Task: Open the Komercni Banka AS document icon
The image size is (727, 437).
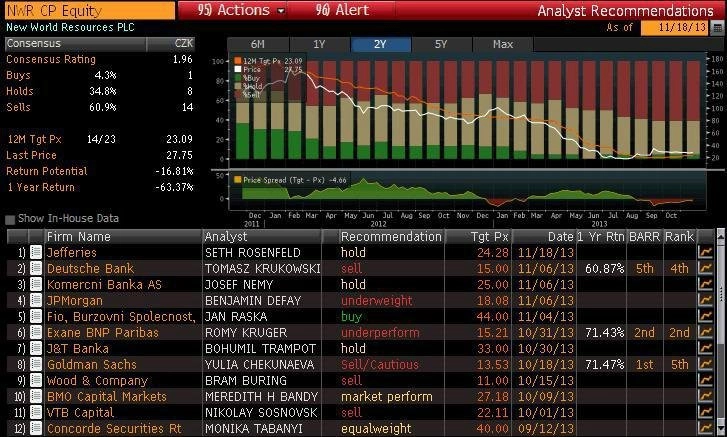Action: click(36, 285)
